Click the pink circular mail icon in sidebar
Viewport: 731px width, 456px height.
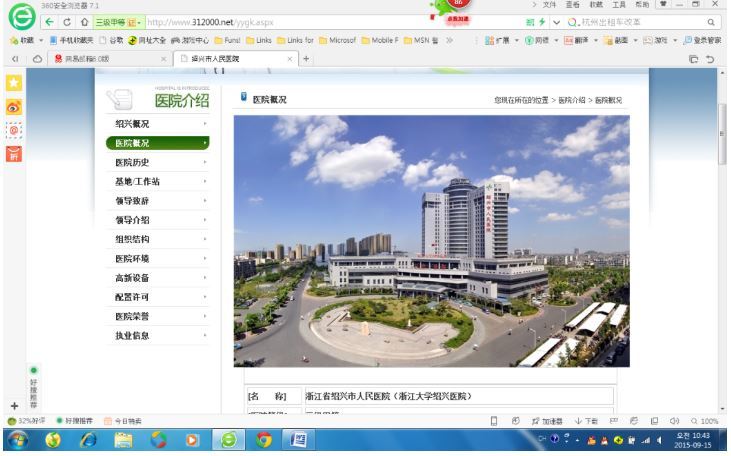point(14,130)
